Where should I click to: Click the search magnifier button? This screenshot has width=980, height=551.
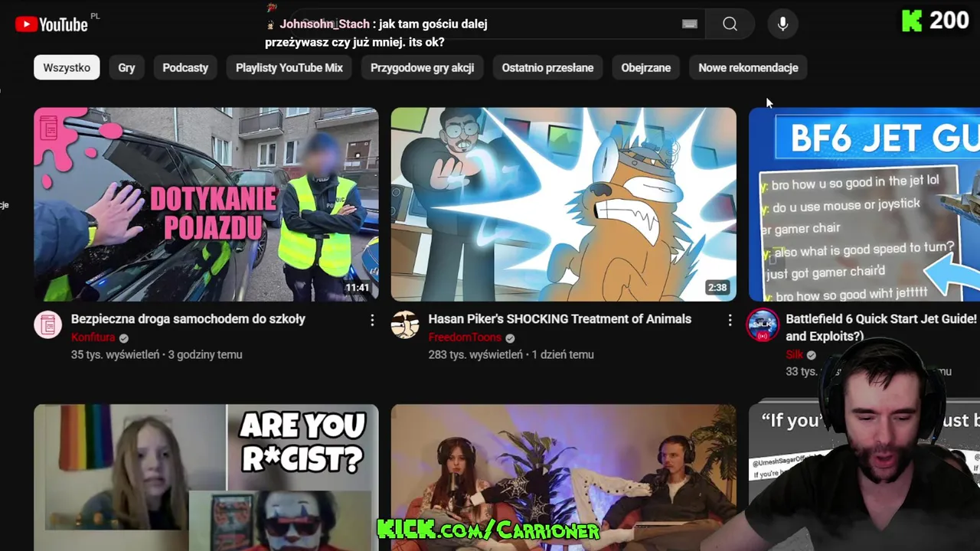[730, 24]
